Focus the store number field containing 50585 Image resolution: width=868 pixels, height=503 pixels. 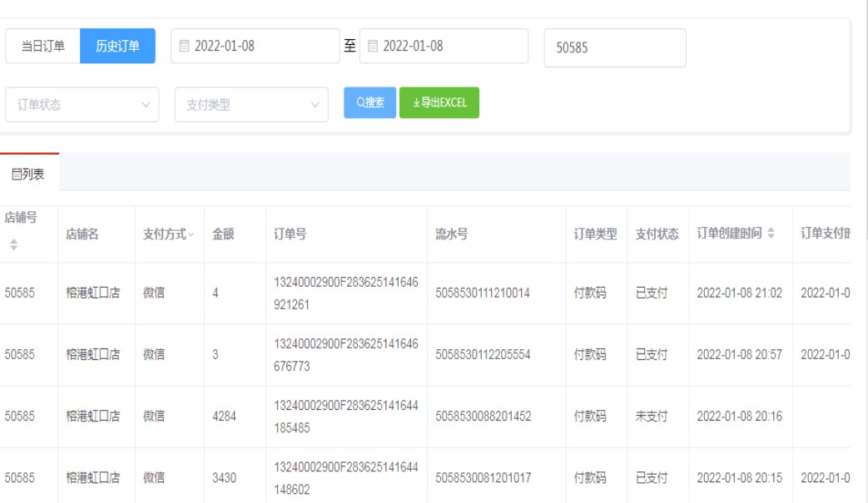pos(614,48)
